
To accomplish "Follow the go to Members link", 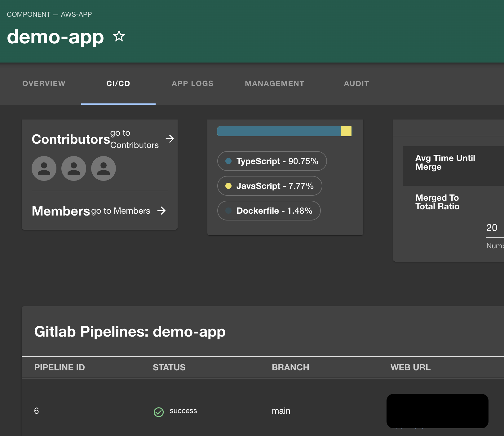I will point(120,211).
